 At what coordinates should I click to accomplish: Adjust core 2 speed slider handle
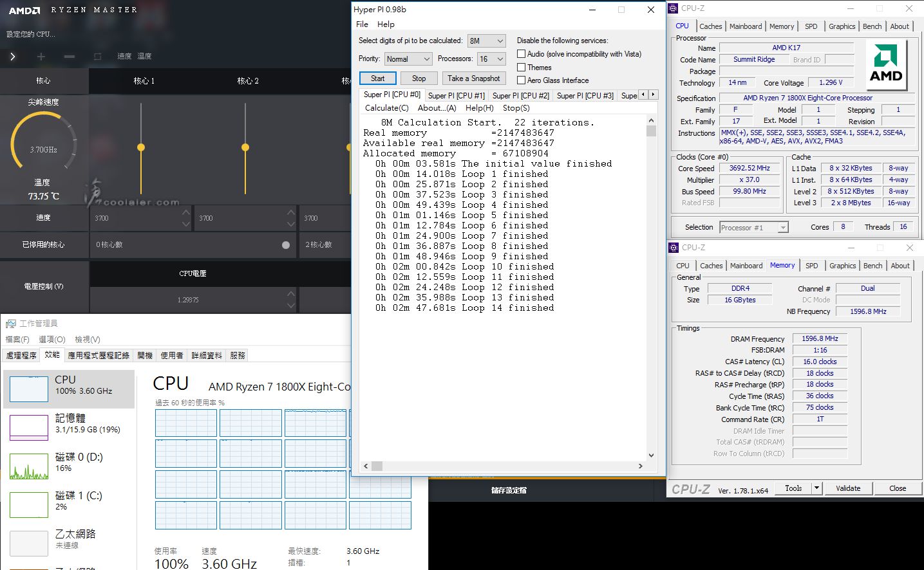pyautogui.click(x=245, y=147)
